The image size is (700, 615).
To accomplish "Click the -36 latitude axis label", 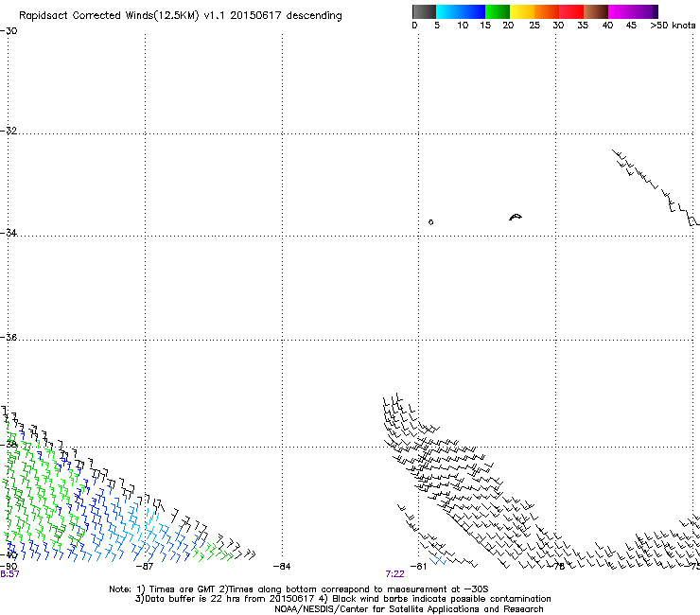I will point(9,337).
